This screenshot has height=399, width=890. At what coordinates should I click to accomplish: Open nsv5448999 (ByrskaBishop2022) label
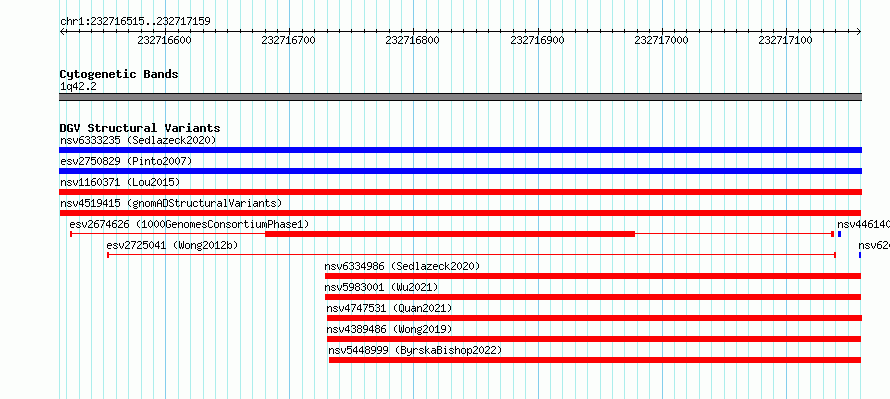[415, 351]
